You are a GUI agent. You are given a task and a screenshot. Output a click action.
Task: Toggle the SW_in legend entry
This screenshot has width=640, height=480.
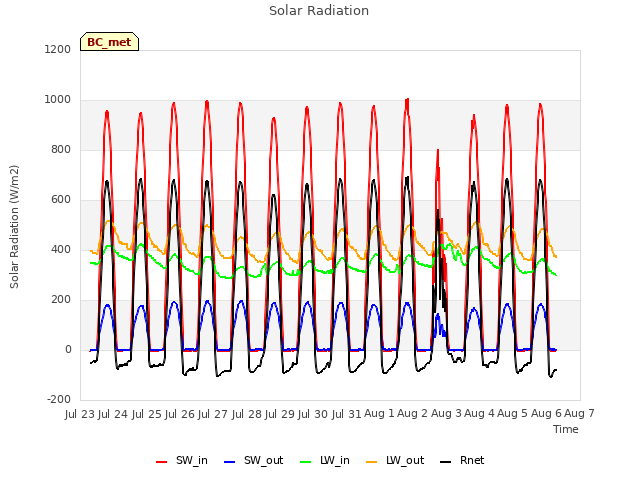coord(182,461)
